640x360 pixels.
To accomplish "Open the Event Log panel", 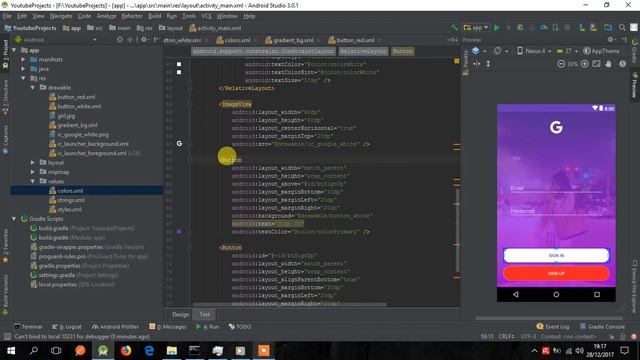I will 553,327.
